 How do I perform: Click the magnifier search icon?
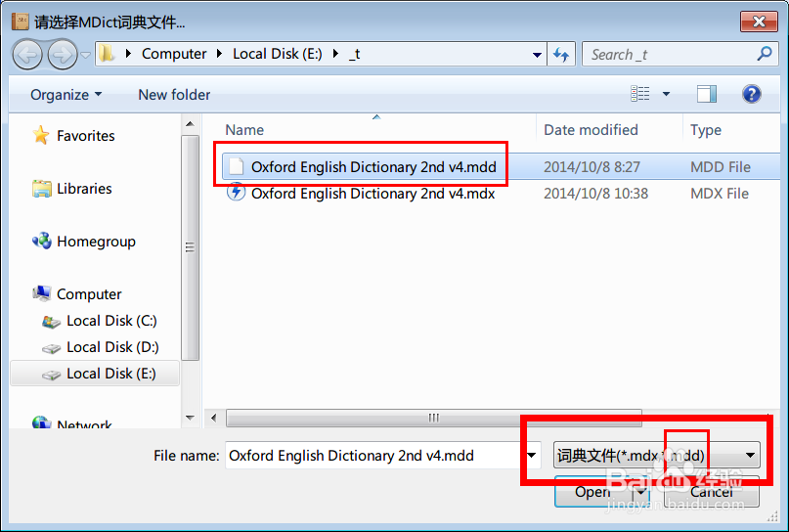(765, 53)
